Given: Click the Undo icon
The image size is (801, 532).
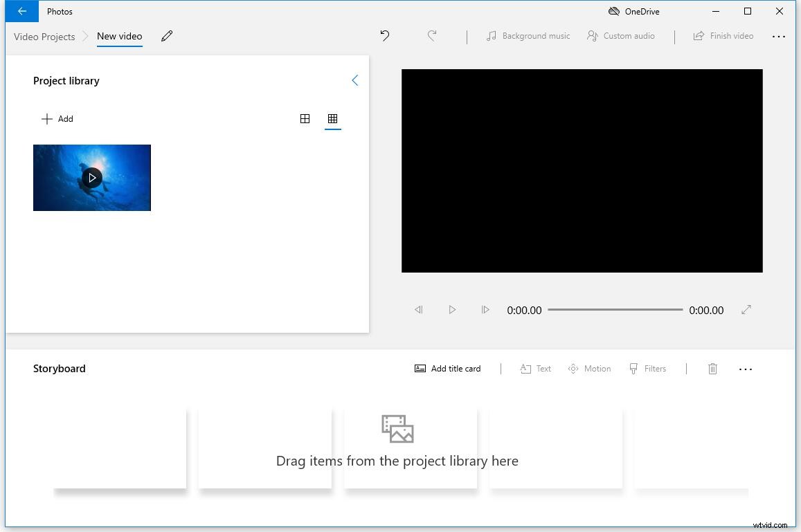Looking at the screenshot, I should click(385, 35).
